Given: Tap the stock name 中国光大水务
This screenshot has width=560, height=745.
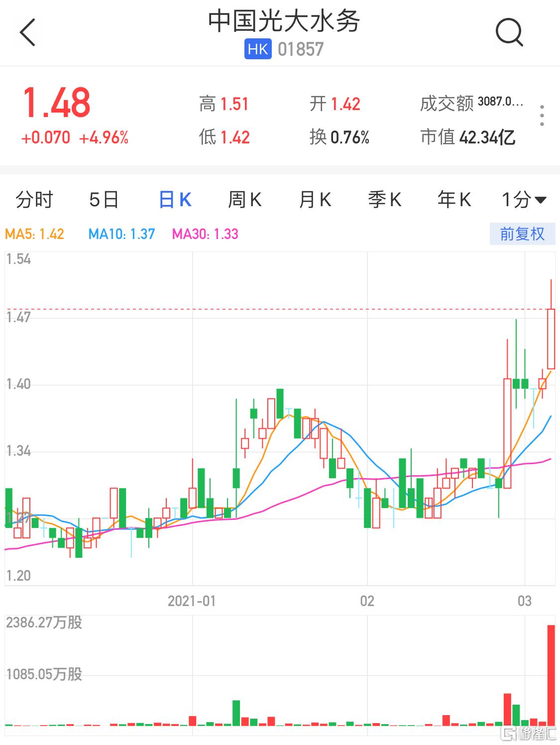Looking at the screenshot, I should (x=284, y=21).
